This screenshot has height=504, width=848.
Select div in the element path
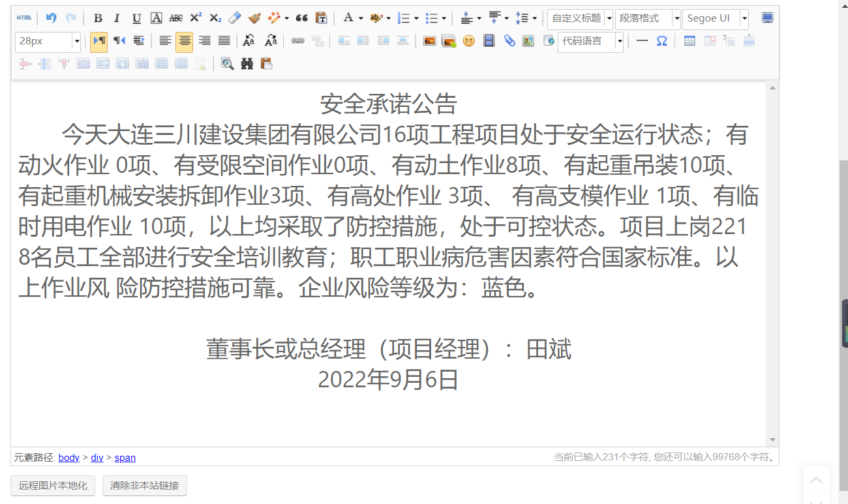pos(97,458)
